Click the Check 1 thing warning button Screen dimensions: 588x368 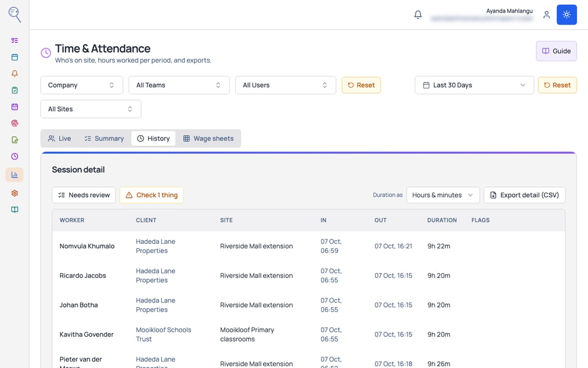point(152,195)
